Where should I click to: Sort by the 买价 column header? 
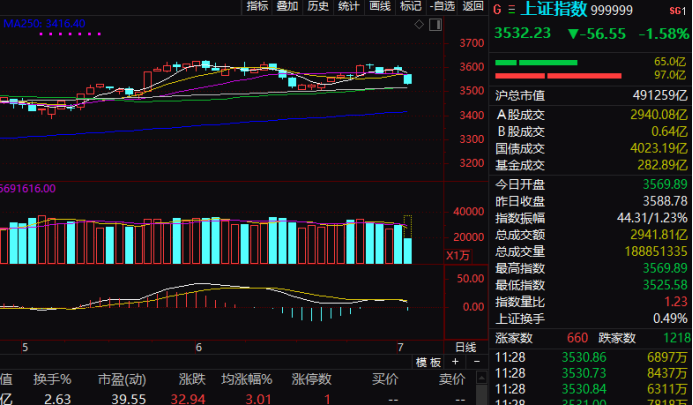pyautogui.click(x=385, y=379)
